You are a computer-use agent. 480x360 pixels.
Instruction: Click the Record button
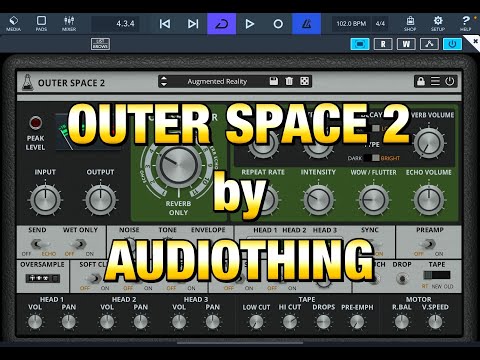pyautogui.click(x=278, y=24)
